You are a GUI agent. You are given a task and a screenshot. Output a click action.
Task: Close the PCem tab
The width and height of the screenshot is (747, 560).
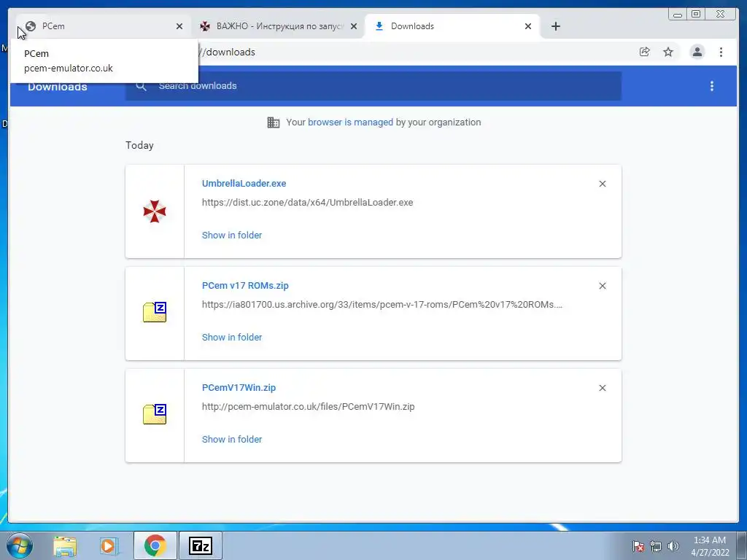point(179,26)
